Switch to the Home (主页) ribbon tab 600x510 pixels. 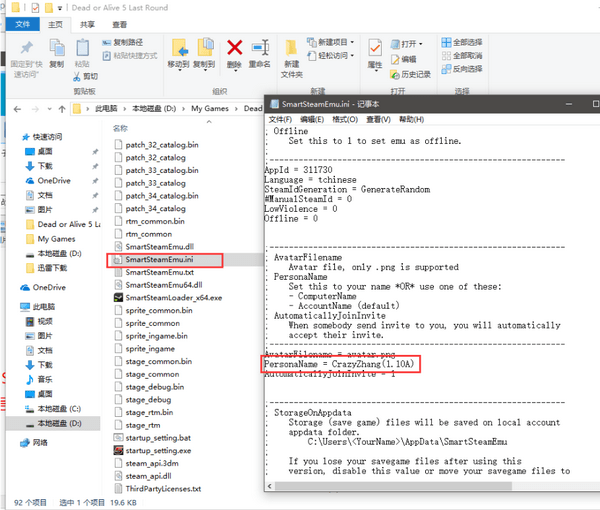click(55, 24)
